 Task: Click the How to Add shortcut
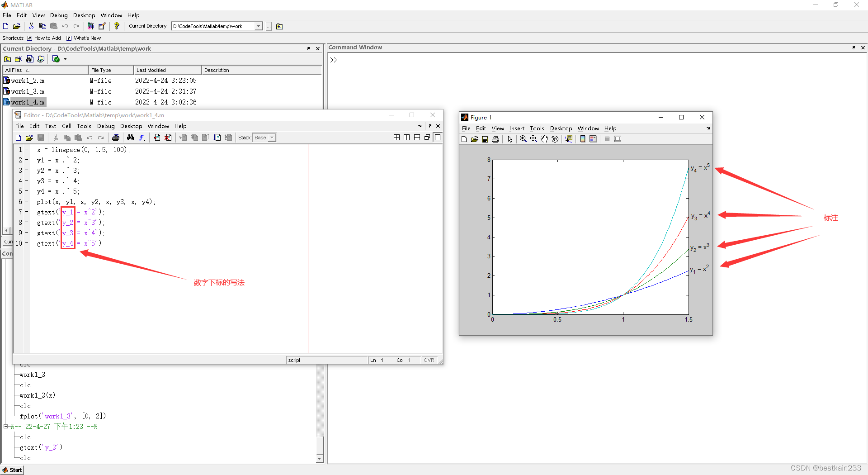[44, 38]
